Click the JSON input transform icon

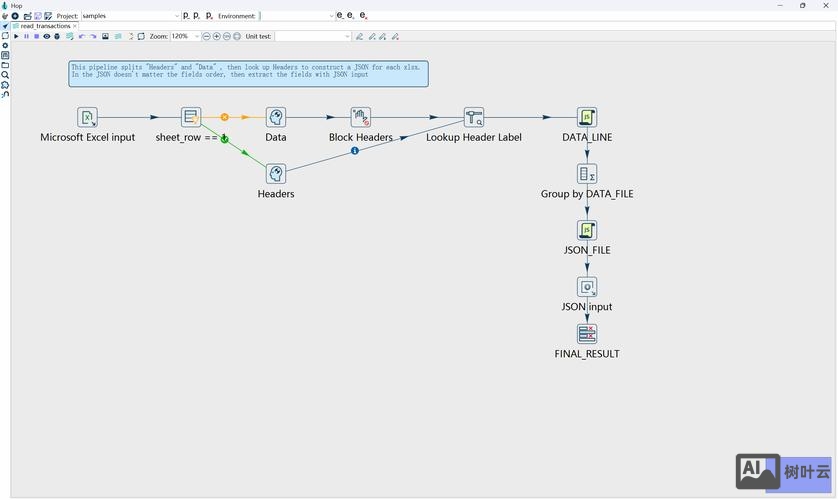tap(587, 287)
